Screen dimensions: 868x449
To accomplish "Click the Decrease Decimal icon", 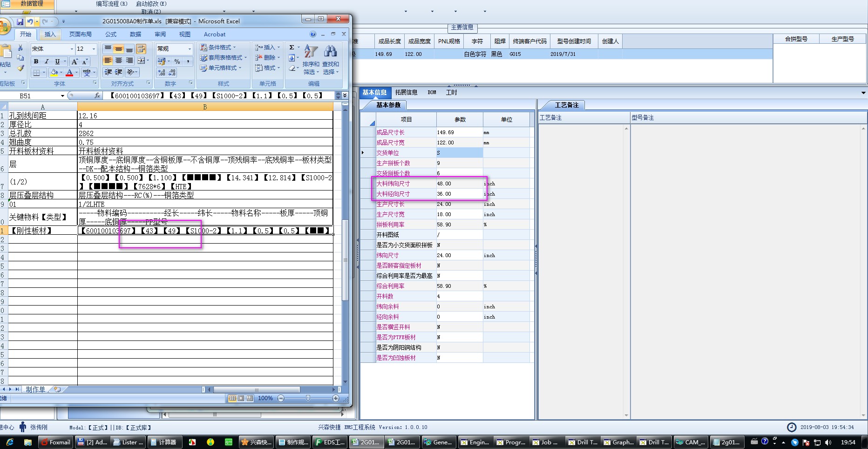I will pyautogui.click(x=172, y=73).
